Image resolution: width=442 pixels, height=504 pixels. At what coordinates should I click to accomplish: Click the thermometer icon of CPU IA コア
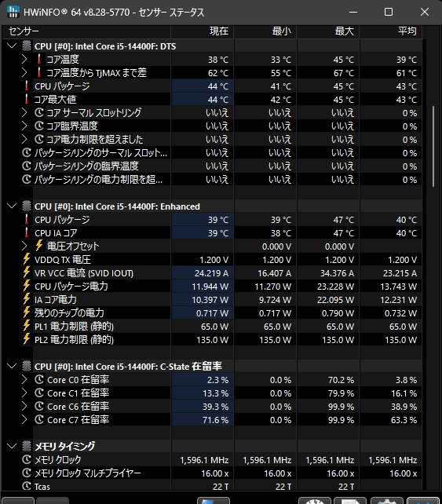point(27,232)
